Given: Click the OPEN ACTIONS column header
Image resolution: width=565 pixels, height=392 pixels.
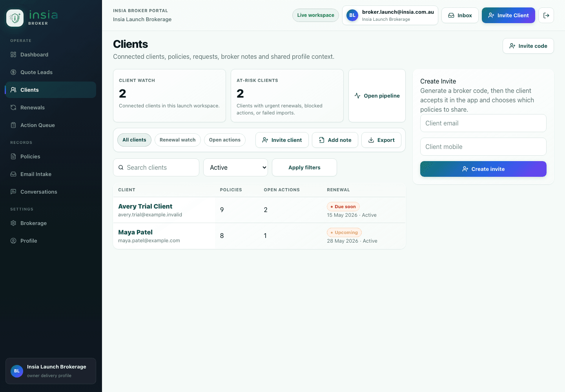Looking at the screenshot, I should [282, 190].
